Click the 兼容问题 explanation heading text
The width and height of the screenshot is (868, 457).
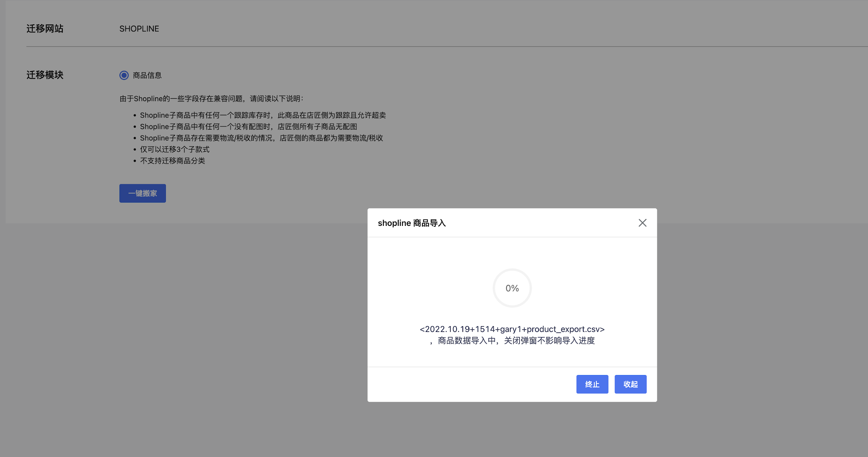pos(211,99)
